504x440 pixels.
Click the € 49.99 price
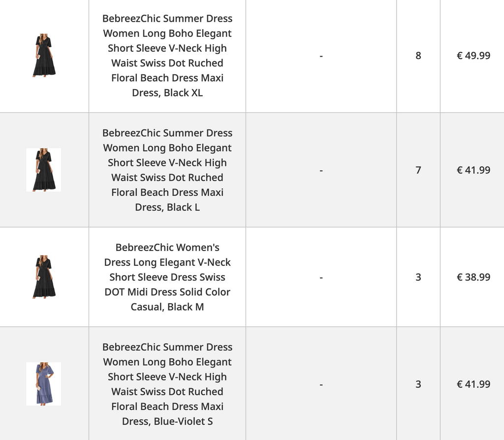coord(473,56)
